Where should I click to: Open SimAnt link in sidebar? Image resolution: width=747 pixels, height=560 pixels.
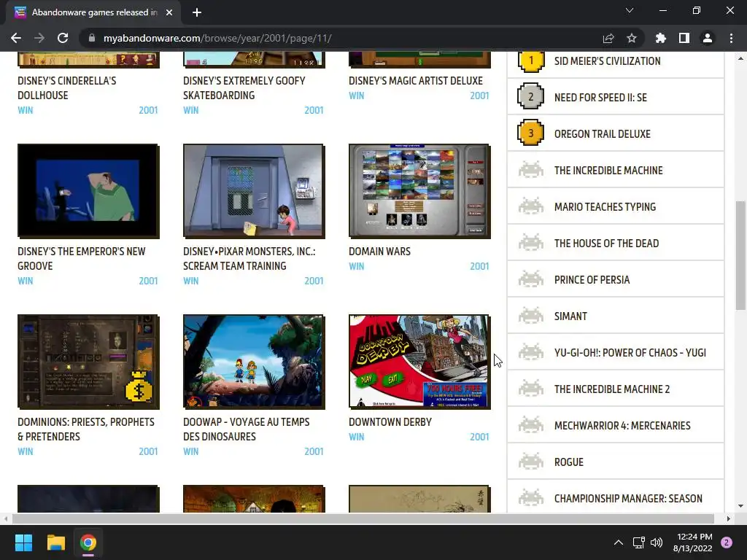click(x=570, y=316)
